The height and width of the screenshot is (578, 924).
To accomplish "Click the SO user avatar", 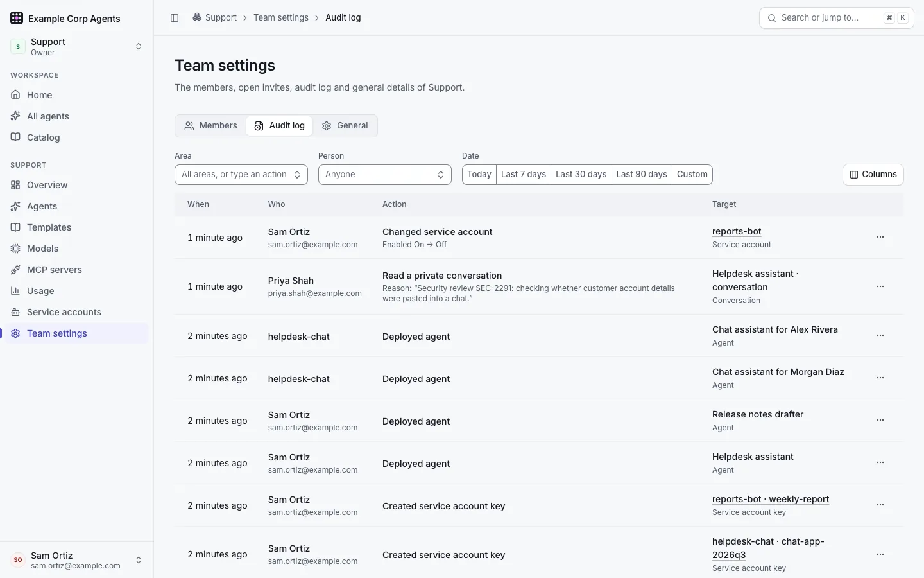I will 18,560.
